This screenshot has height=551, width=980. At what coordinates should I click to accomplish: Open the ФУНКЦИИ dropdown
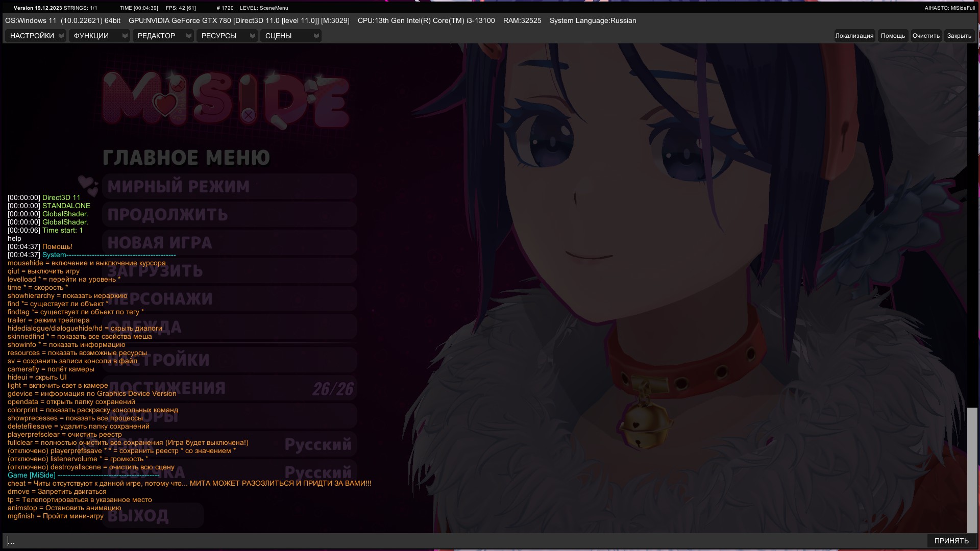coord(99,36)
